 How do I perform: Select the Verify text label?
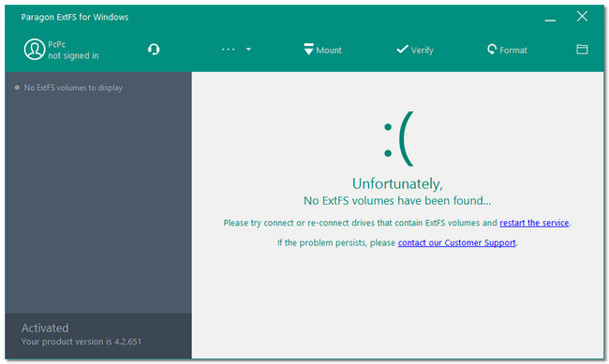click(423, 51)
